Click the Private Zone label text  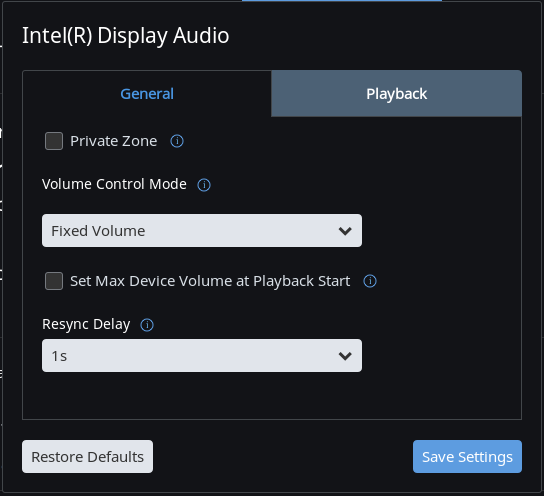click(113, 141)
